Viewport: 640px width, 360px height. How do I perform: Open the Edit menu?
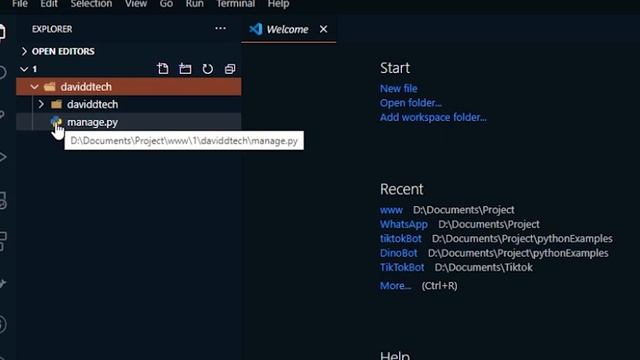coord(49,4)
